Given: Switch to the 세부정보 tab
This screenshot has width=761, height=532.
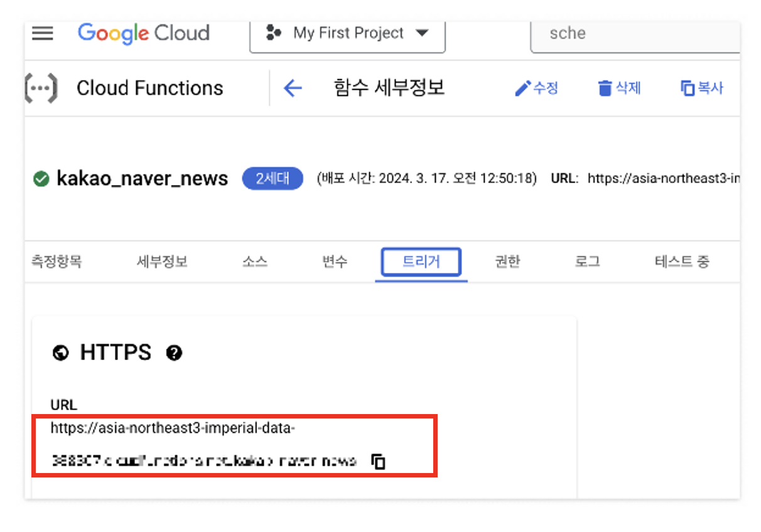Looking at the screenshot, I should click(162, 262).
